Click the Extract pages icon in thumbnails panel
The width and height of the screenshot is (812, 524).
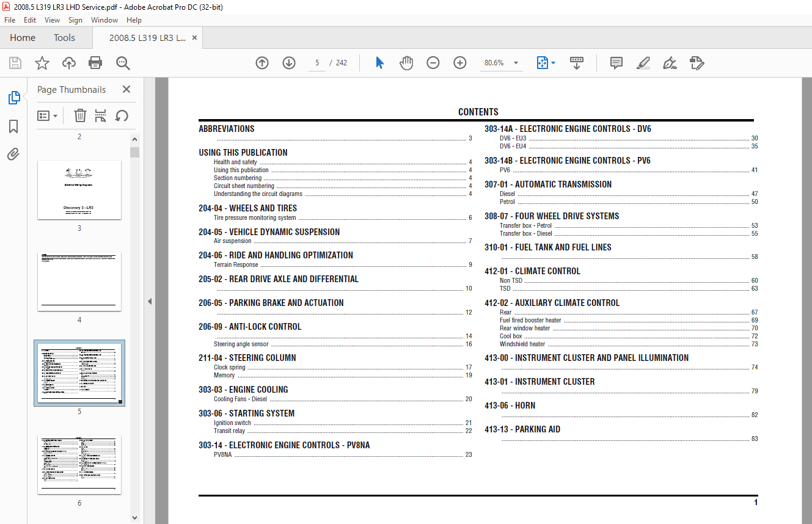tap(101, 115)
